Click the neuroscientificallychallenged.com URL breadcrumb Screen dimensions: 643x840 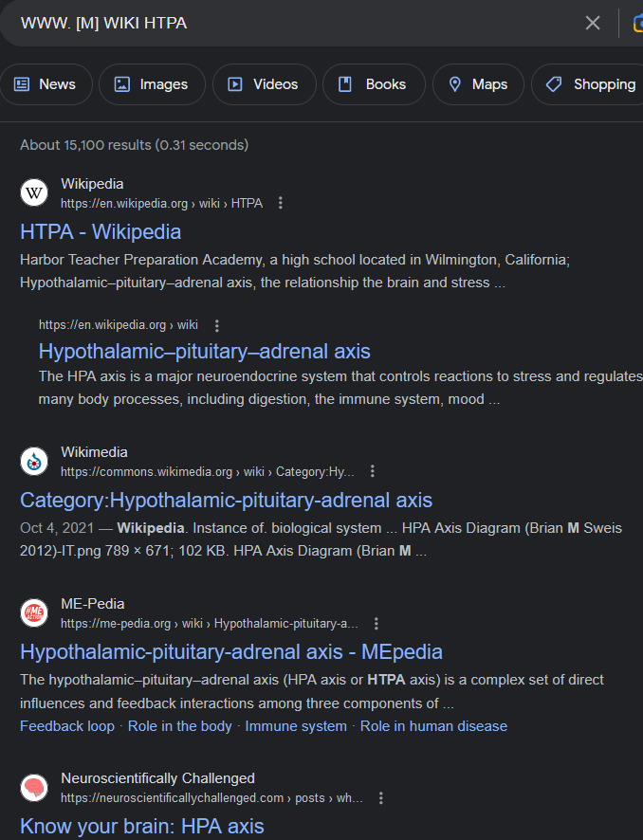coord(211,798)
